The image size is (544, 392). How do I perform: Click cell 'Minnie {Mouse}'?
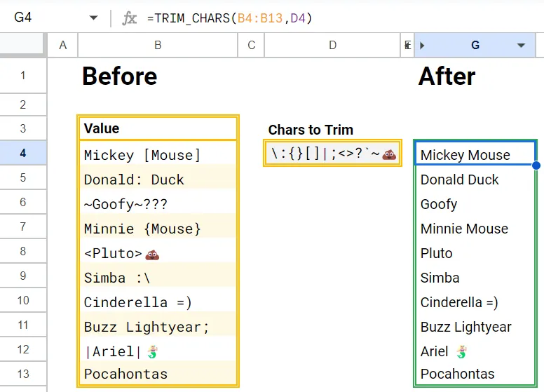(x=158, y=227)
